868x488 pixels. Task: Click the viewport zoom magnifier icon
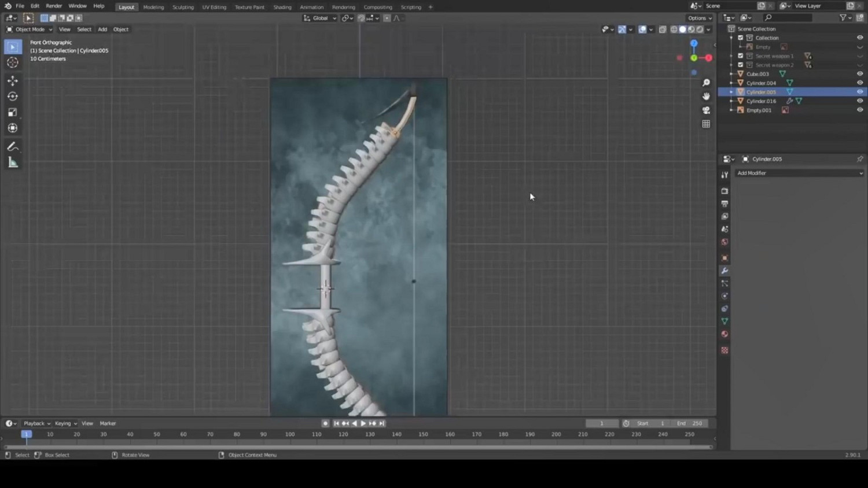(706, 83)
